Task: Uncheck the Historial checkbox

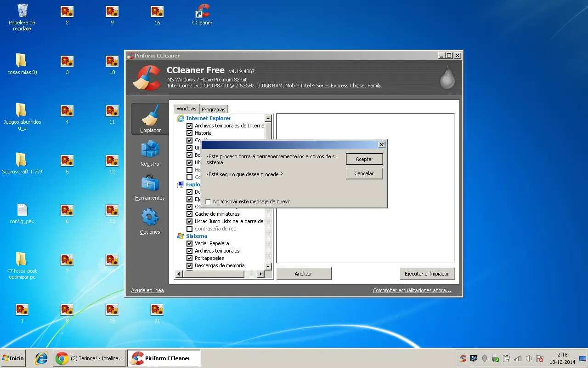Action: 189,133
